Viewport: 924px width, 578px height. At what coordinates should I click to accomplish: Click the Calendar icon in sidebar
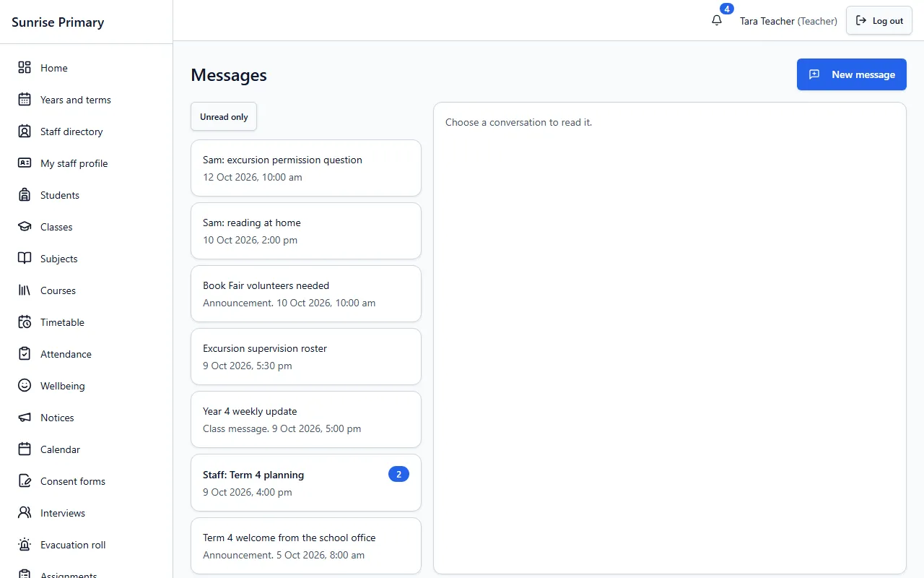point(25,449)
